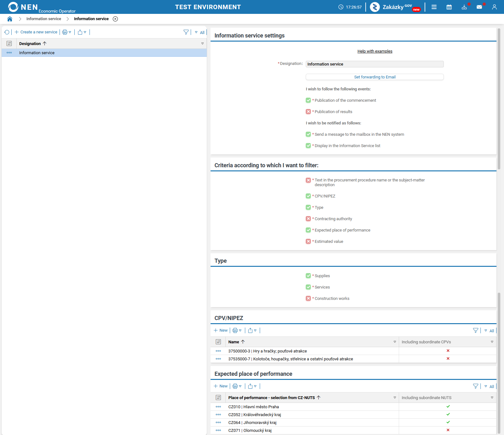Toggle Contracting authority checkbox
The image size is (504, 435).
(x=308, y=219)
